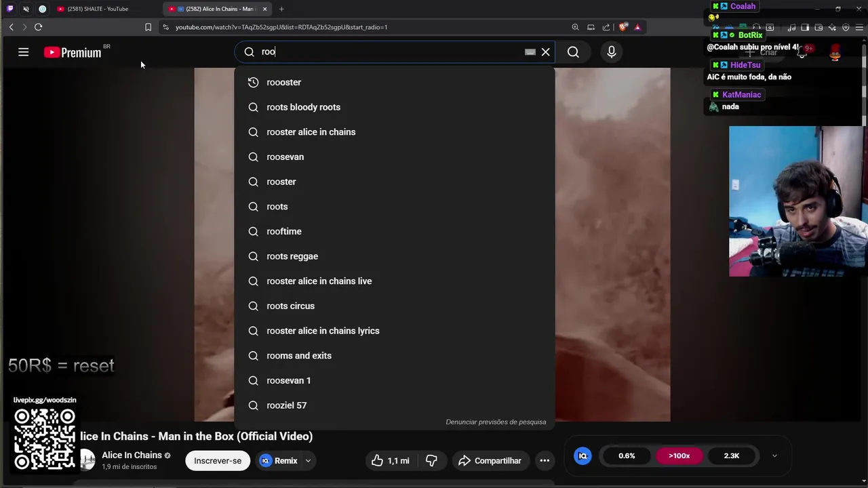Choose suggestion 'rooms and exits'
Image resolution: width=868 pixels, height=488 pixels.
394,356
